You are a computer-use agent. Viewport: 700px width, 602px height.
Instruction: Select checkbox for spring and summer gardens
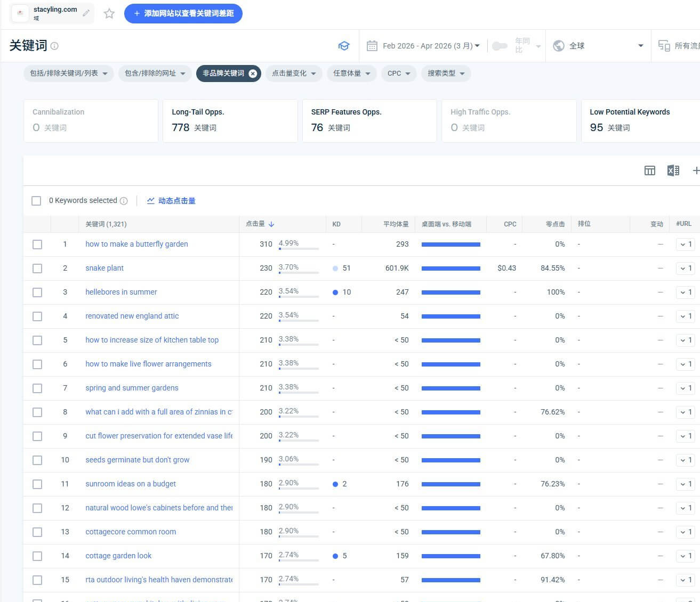[x=37, y=388]
